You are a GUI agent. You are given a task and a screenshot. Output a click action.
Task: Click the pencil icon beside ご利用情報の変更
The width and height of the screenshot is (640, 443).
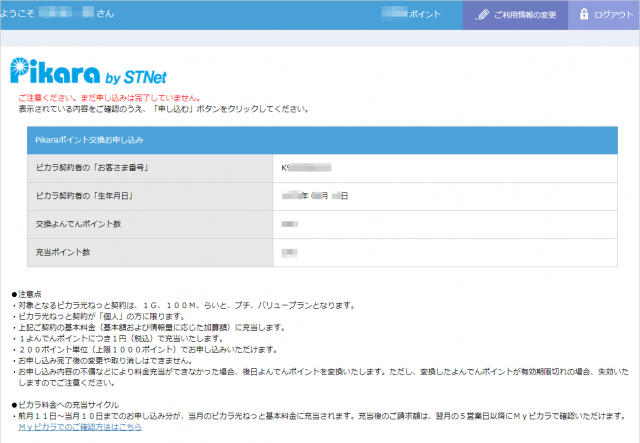click(482, 15)
